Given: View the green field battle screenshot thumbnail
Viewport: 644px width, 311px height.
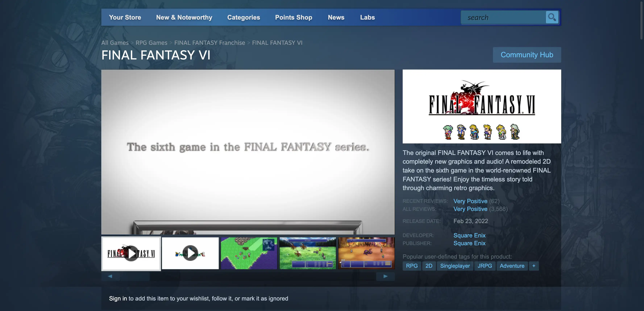Looking at the screenshot, I should [x=308, y=253].
